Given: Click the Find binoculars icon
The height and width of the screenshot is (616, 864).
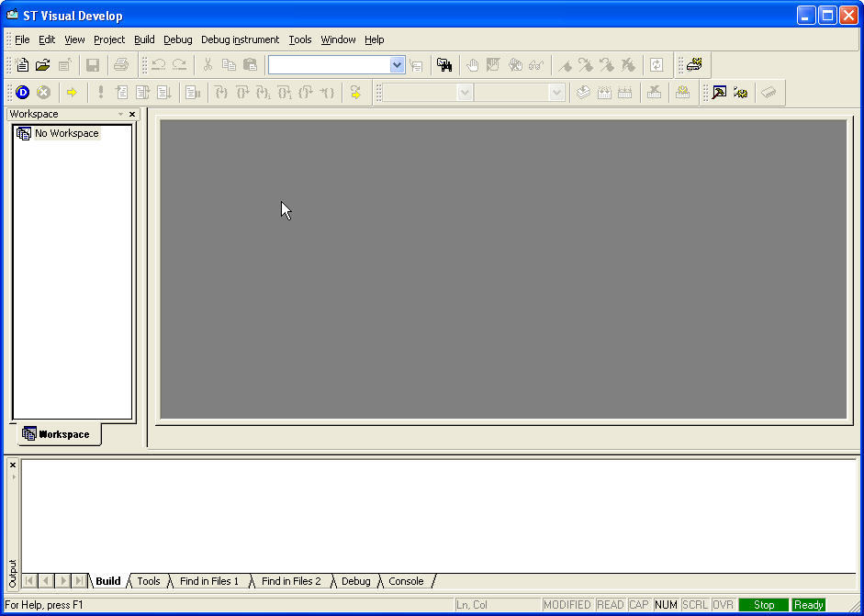Looking at the screenshot, I should [x=444, y=65].
